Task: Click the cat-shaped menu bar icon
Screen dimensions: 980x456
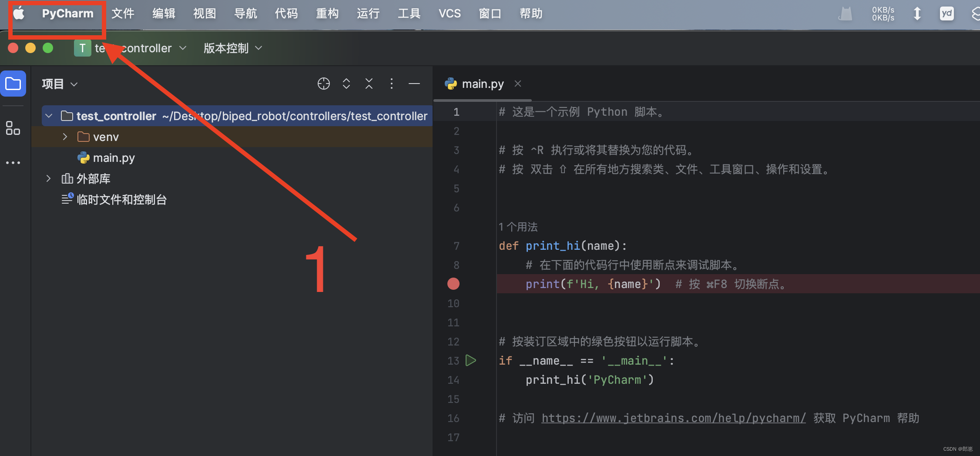Action: click(845, 13)
